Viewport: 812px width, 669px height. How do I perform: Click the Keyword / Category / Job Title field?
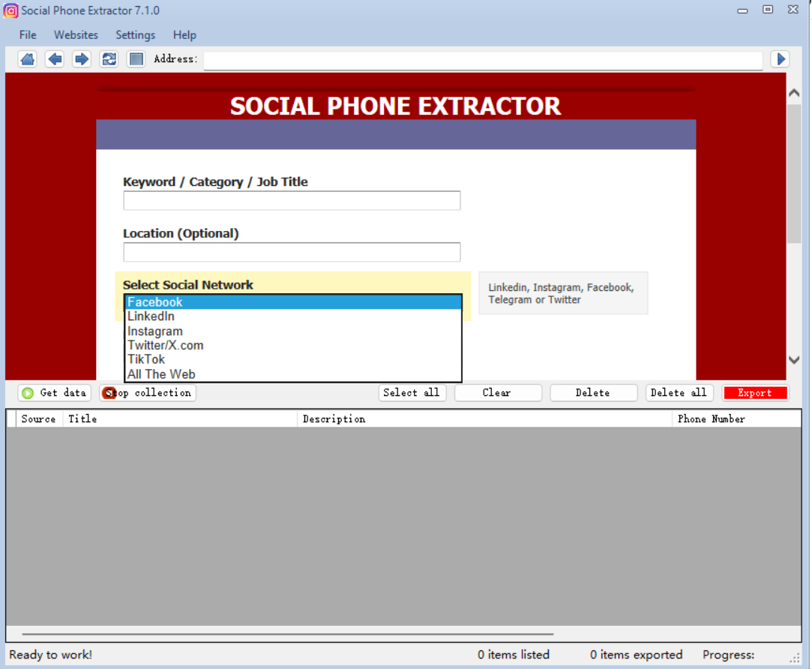pos(292,200)
